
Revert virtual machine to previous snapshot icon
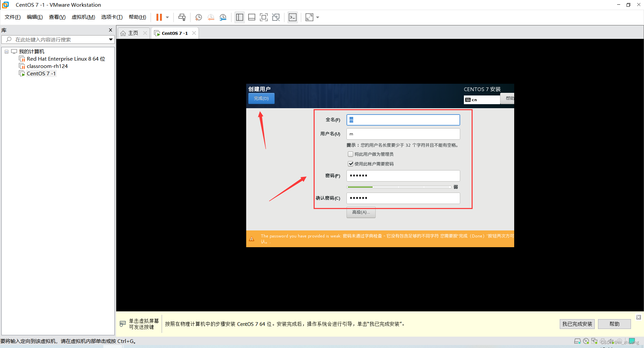211,17
